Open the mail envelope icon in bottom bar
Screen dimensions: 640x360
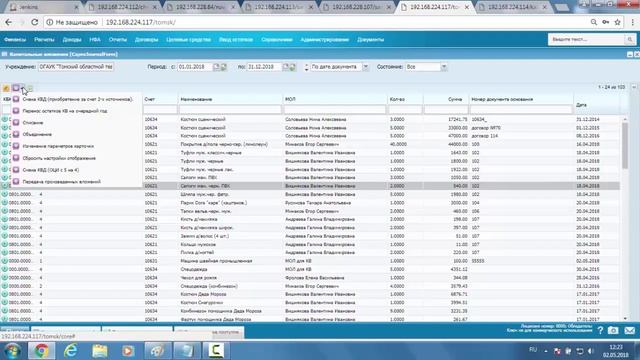coord(629,330)
